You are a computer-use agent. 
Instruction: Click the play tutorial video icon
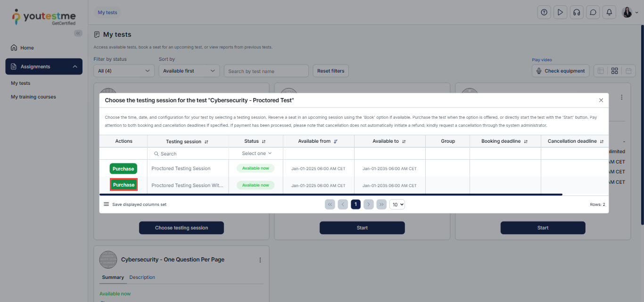560,13
